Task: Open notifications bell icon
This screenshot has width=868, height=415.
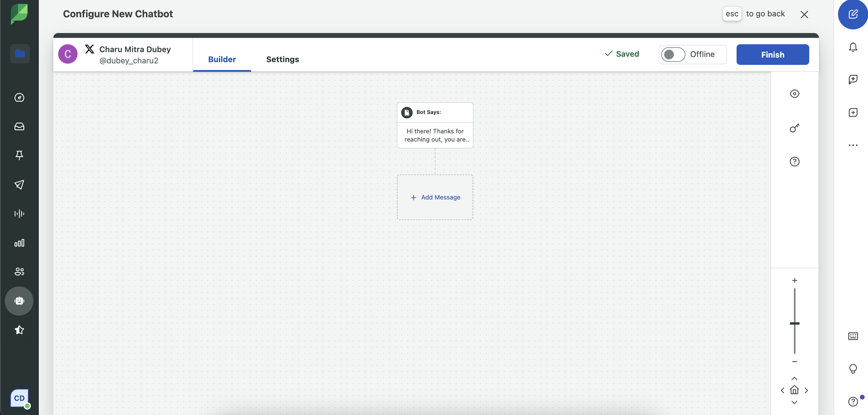Action: click(x=853, y=47)
